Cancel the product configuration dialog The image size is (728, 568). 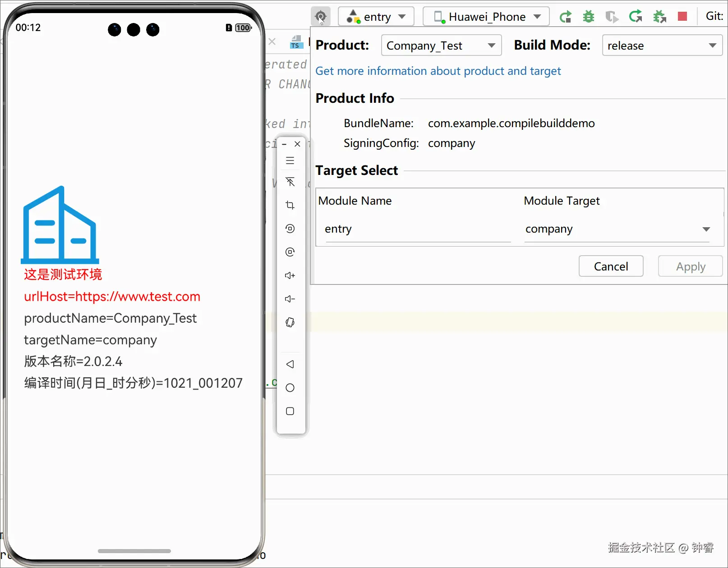(611, 266)
